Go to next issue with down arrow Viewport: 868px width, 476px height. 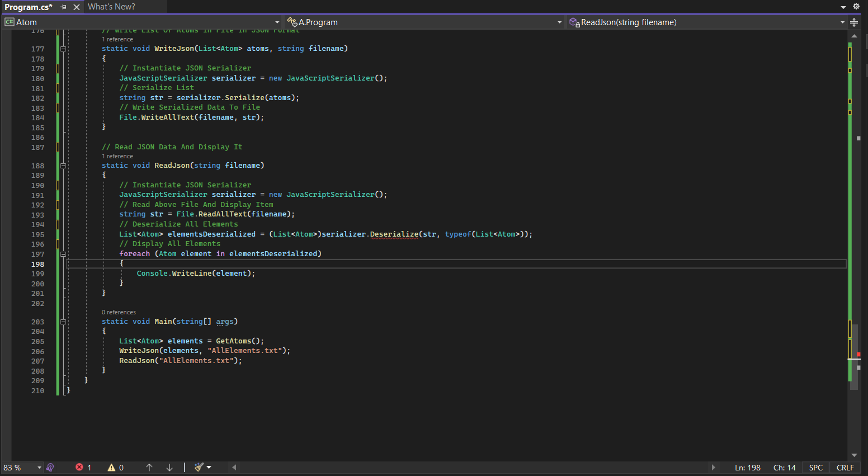click(x=169, y=468)
